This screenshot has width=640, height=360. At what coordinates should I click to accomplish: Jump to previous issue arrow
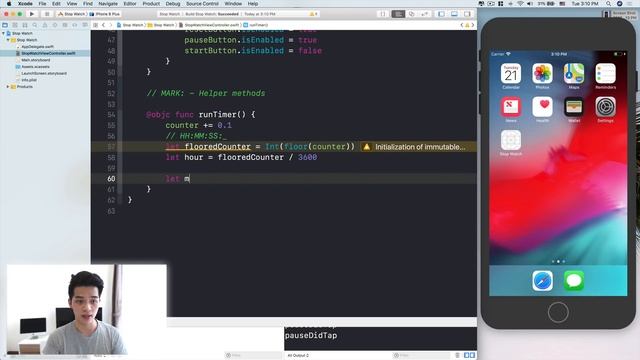point(462,25)
